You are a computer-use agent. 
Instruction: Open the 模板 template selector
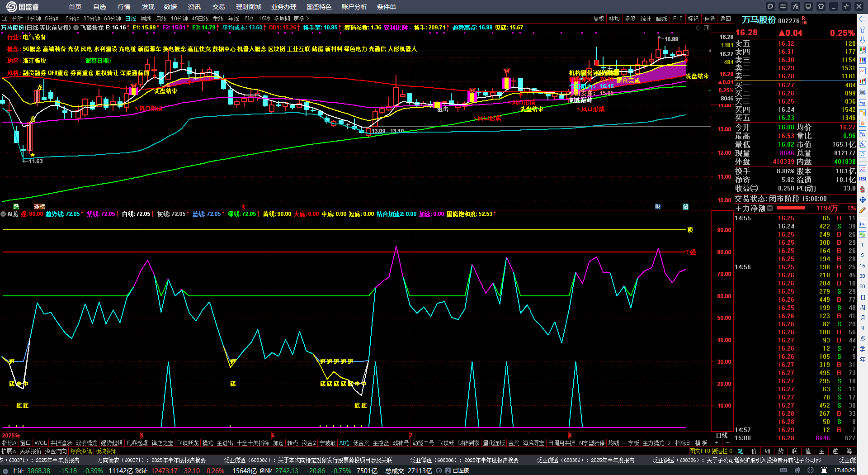click(701, 443)
